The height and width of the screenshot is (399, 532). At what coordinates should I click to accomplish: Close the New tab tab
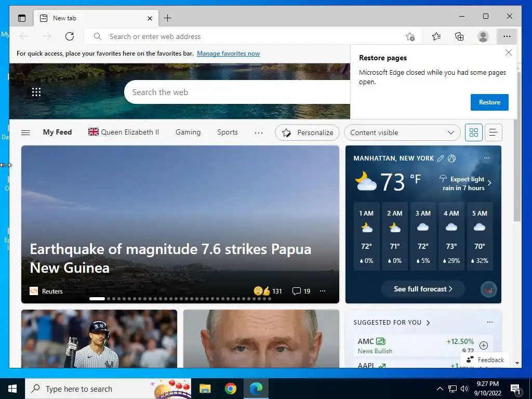point(150,18)
